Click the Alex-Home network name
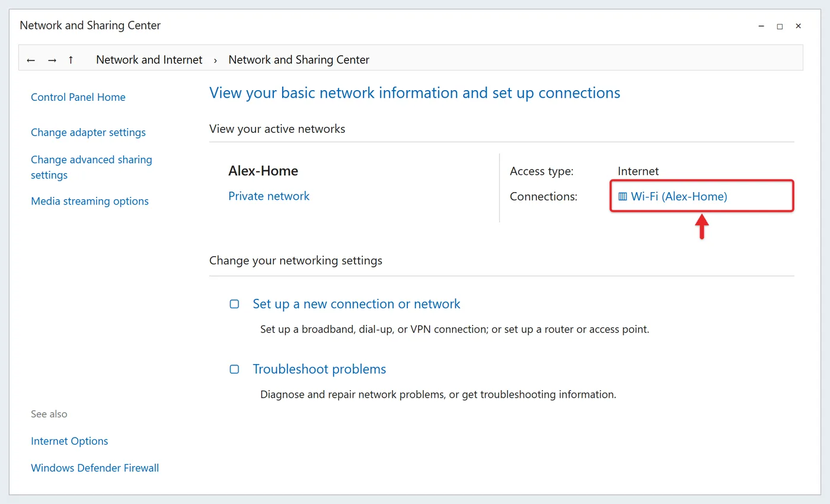Viewport: 830px width, 504px height. (x=263, y=171)
